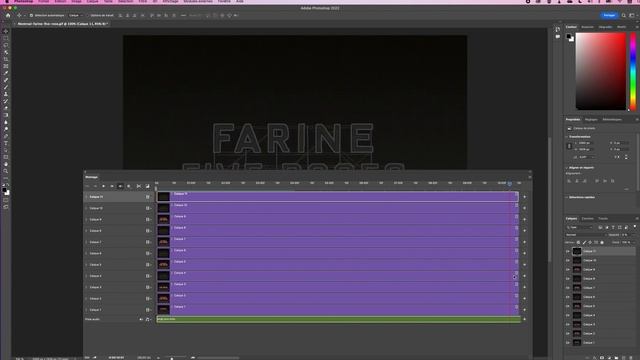Add media to Calque 11 track with plus
The width and height of the screenshot is (640, 360).
[524, 197]
